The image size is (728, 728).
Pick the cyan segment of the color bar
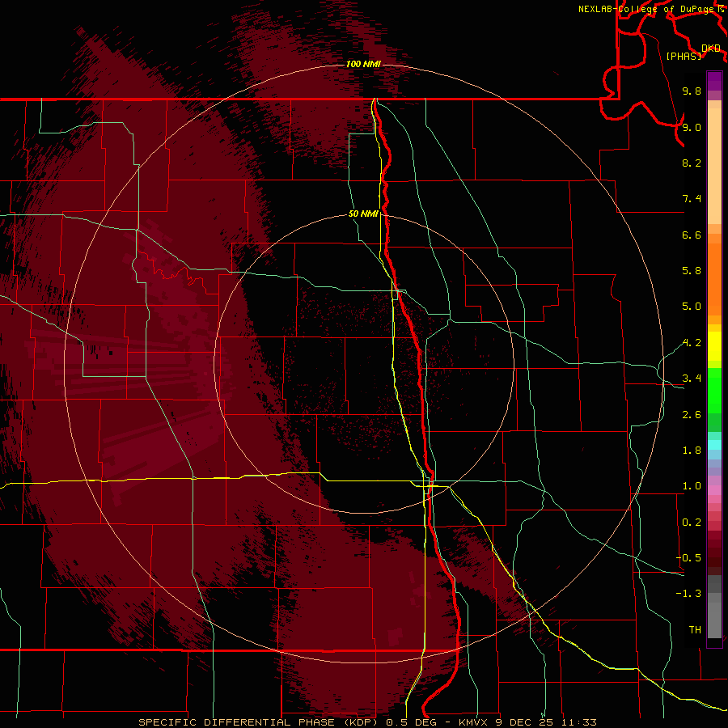(x=714, y=445)
